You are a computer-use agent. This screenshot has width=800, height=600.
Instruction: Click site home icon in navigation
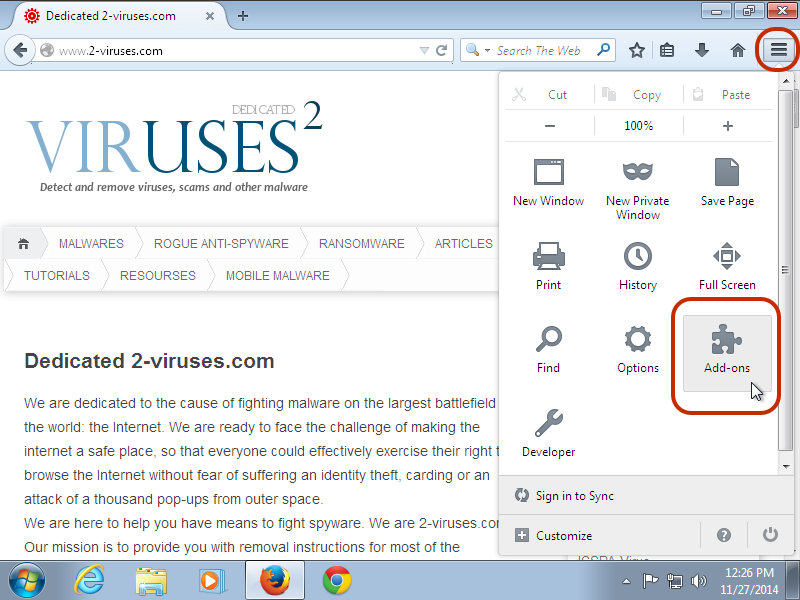pyautogui.click(x=23, y=243)
